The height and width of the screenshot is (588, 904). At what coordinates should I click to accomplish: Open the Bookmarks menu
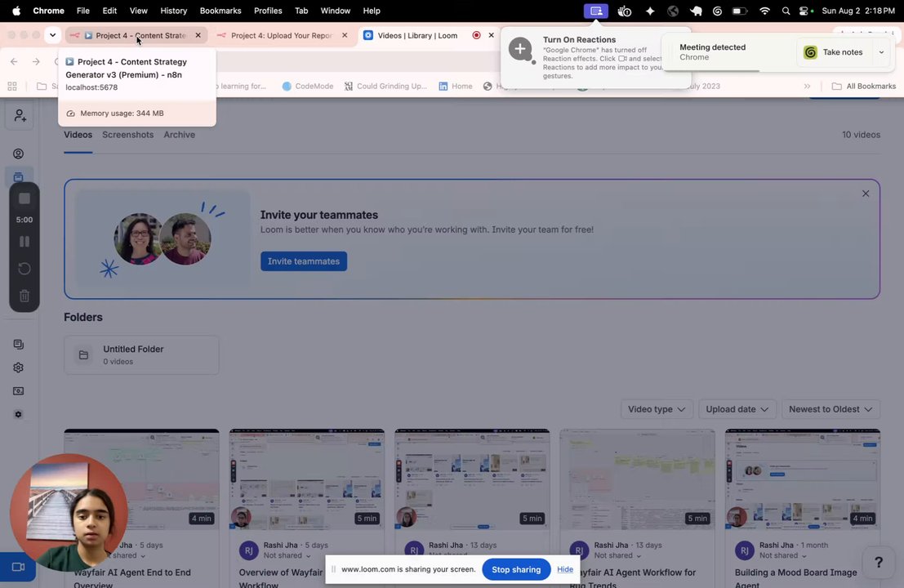coord(220,11)
